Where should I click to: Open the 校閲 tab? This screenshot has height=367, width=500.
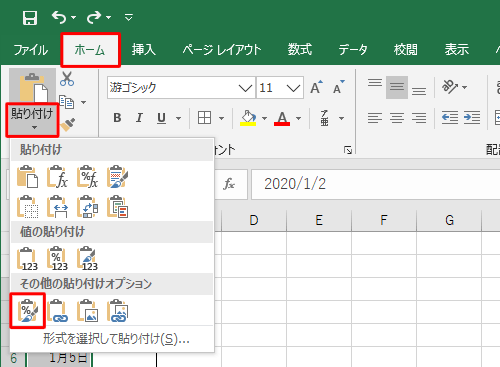406,50
